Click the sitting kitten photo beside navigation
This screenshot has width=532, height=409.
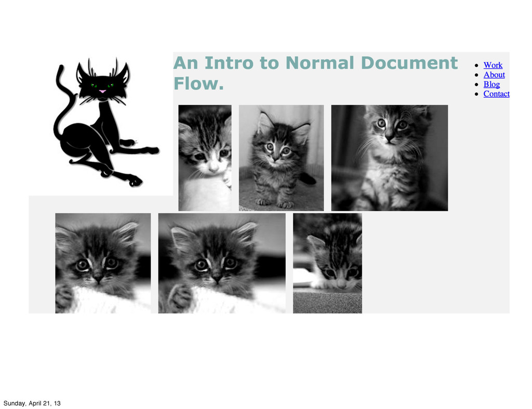[390, 158]
